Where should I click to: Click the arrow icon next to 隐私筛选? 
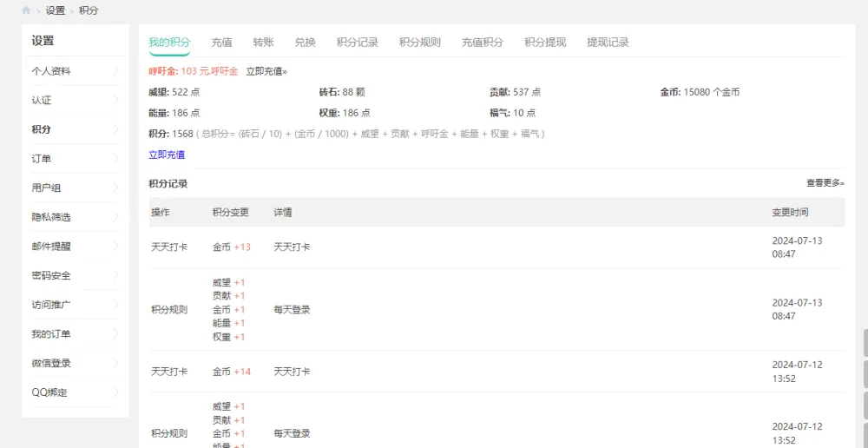(x=115, y=217)
